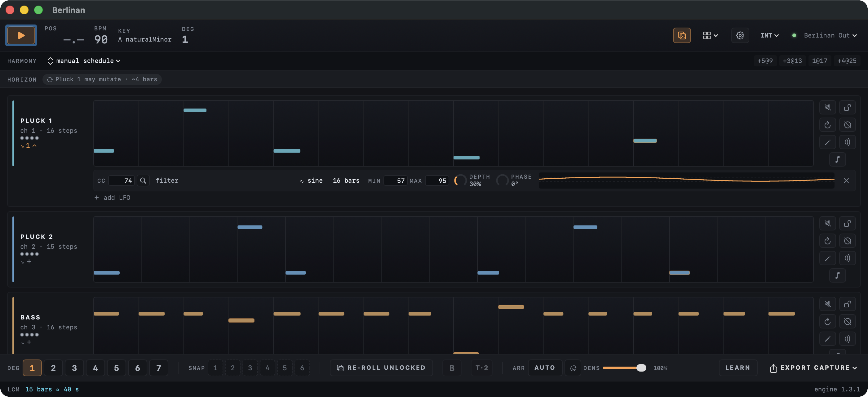The width and height of the screenshot is (868, 397).
Task: Open the manual schedule harmony dropdown
Action: coord(84,61)
